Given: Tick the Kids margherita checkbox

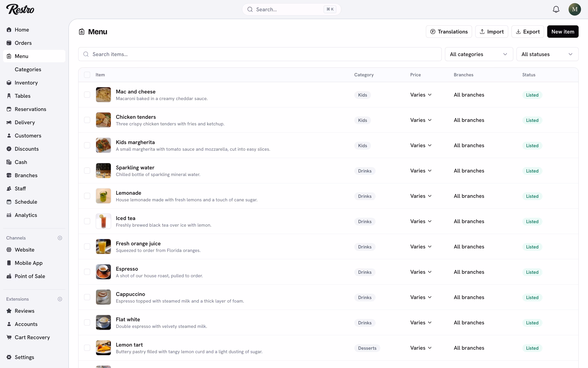Looking at the screenshot, I should [x=87, y=145].
